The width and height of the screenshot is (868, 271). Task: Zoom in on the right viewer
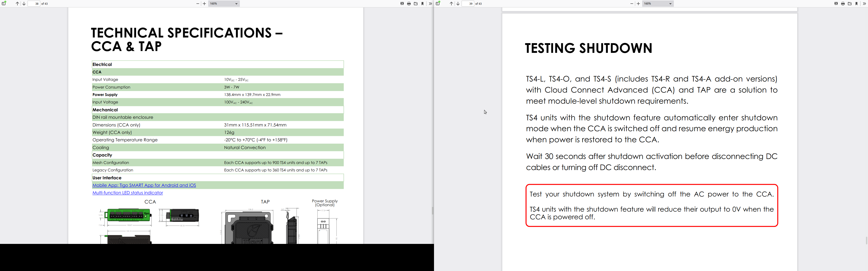[x=638, y=4]
